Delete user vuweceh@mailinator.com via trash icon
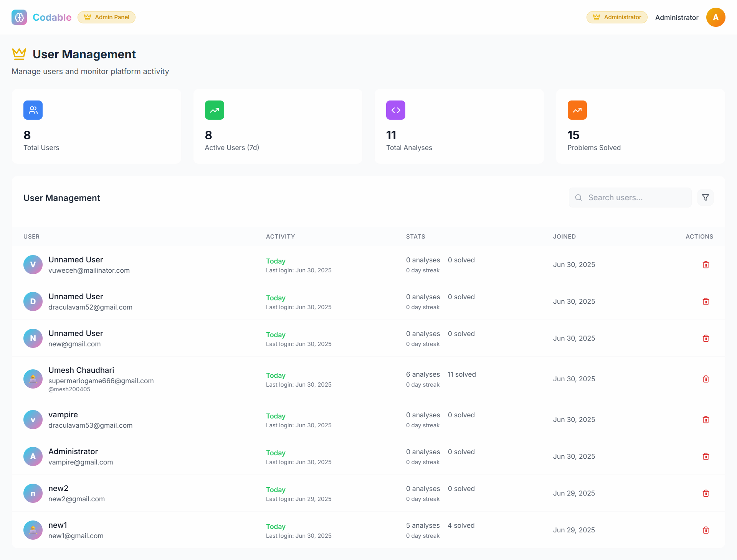Image resolution: width=737 pixels, height=560 pixels. pyautogui.click(x=706, y=265)
